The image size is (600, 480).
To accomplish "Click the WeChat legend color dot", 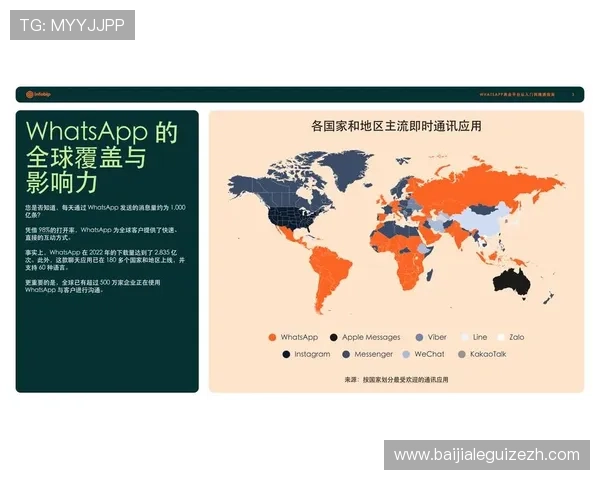I will tap(406, 354).
